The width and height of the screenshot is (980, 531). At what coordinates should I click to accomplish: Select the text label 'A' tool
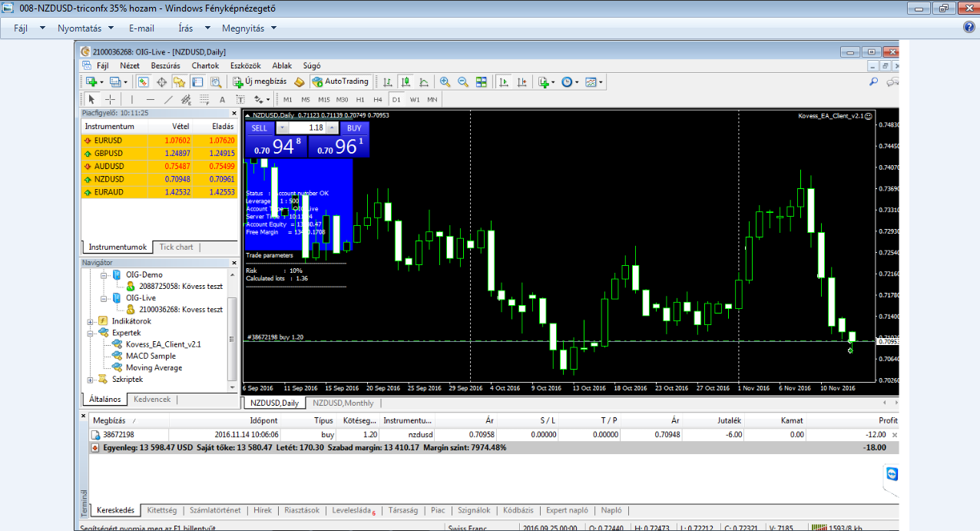(222, 99)
